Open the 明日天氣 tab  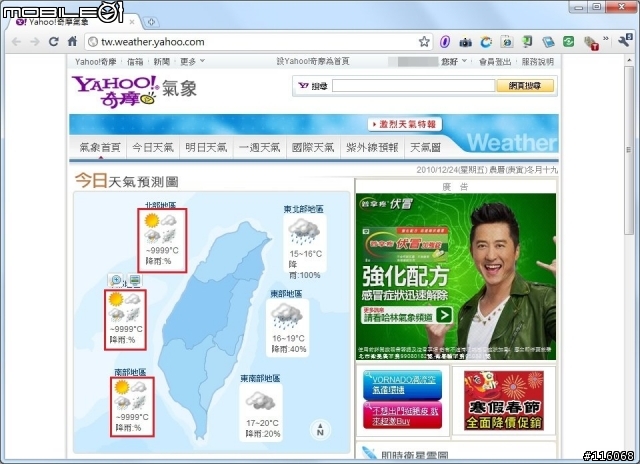206,147
